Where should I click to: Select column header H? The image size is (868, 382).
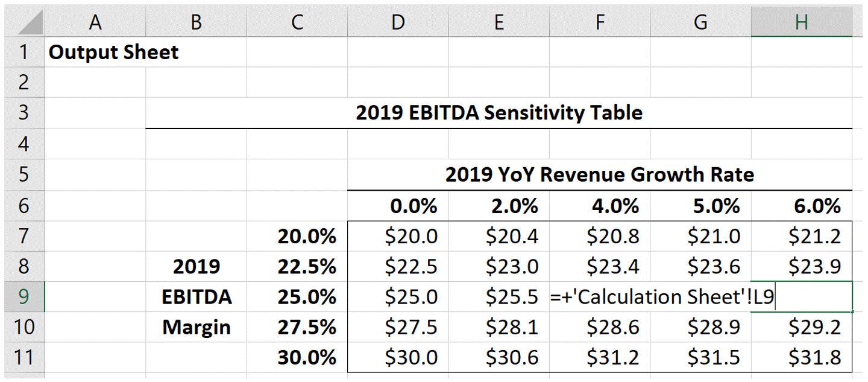[x=801, y=22]
